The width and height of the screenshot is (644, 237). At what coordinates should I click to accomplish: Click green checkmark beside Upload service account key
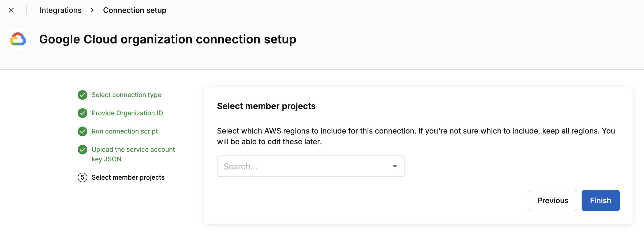coord(83,150)
